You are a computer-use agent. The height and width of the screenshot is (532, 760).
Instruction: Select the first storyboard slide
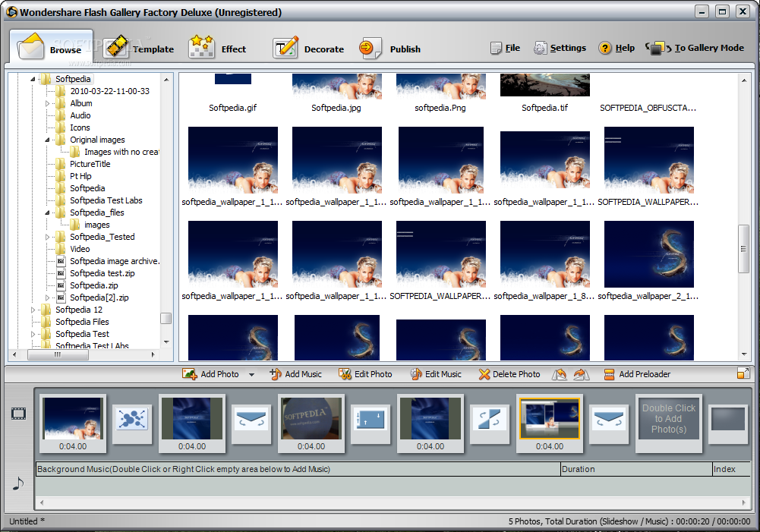[x=73, y=423]
